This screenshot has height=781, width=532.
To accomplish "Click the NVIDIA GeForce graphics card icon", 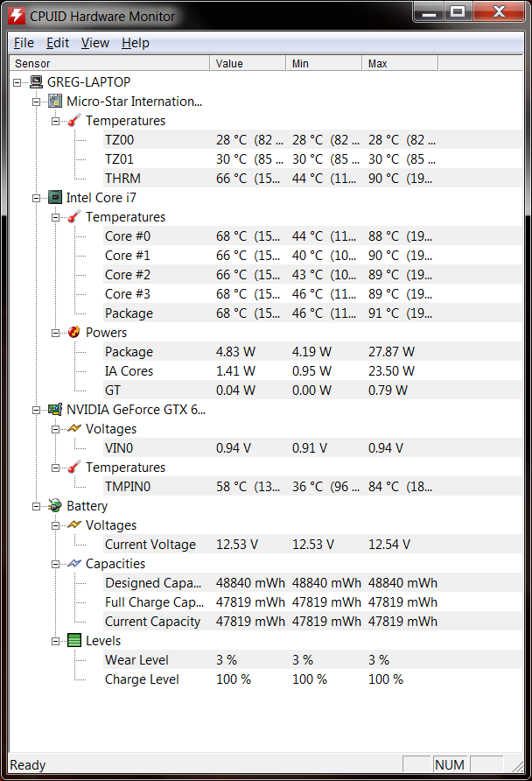I will pos(55,410).
